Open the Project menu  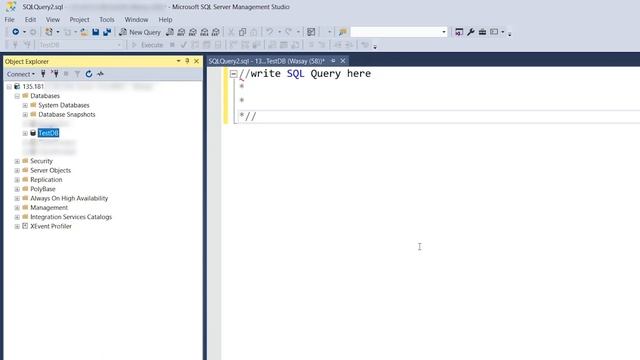pyautogui.click(x=79, y=20)
